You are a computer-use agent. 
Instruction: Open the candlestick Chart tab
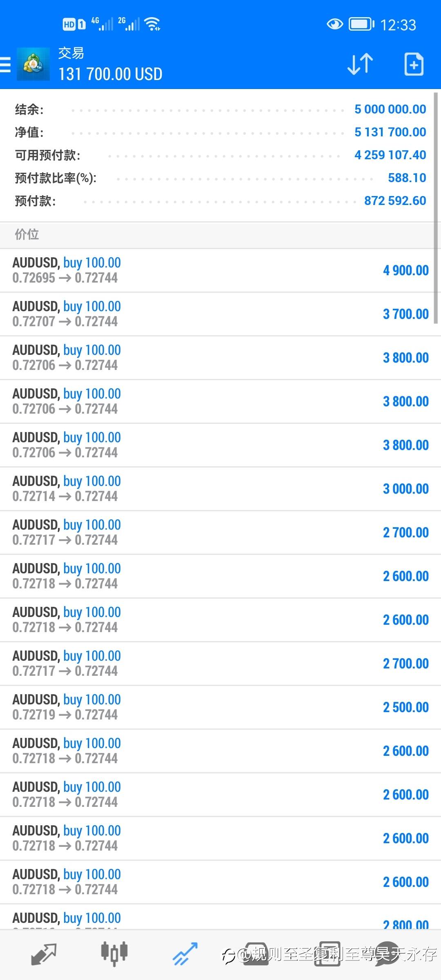[x=114, y=954]
